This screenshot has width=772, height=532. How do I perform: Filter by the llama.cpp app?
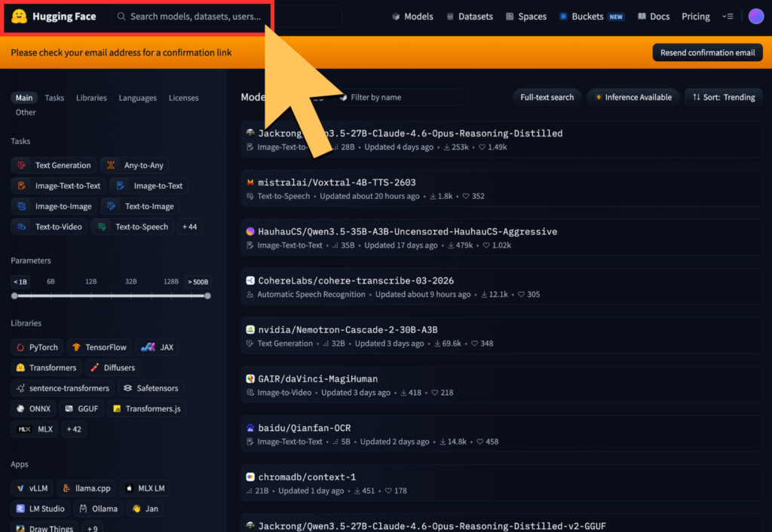(86, 488)
